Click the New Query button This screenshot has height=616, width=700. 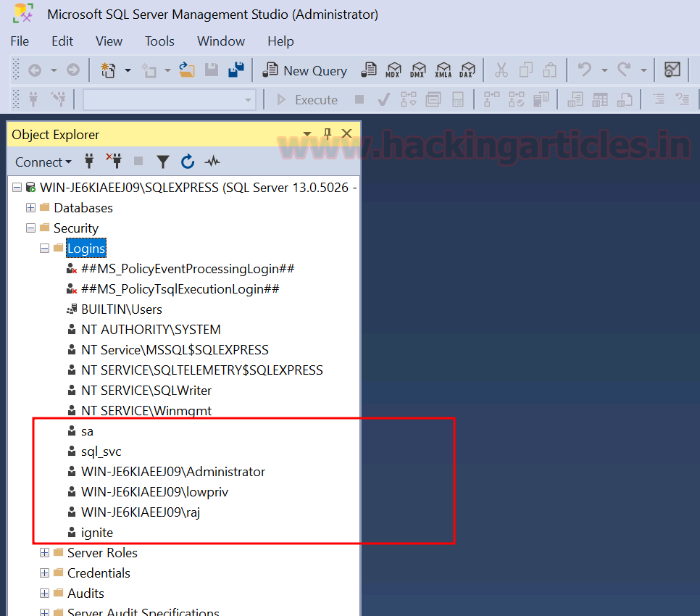[x=305, y=70]
